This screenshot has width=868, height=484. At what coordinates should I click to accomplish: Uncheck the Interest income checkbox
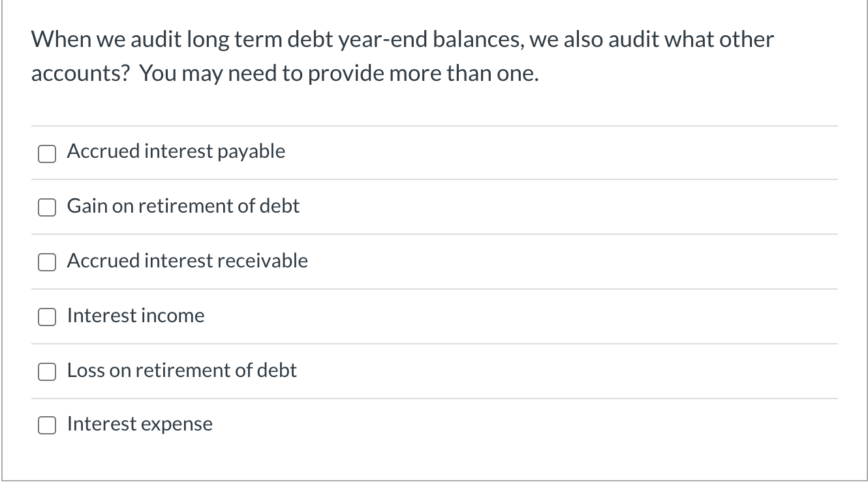click(46, 317)
